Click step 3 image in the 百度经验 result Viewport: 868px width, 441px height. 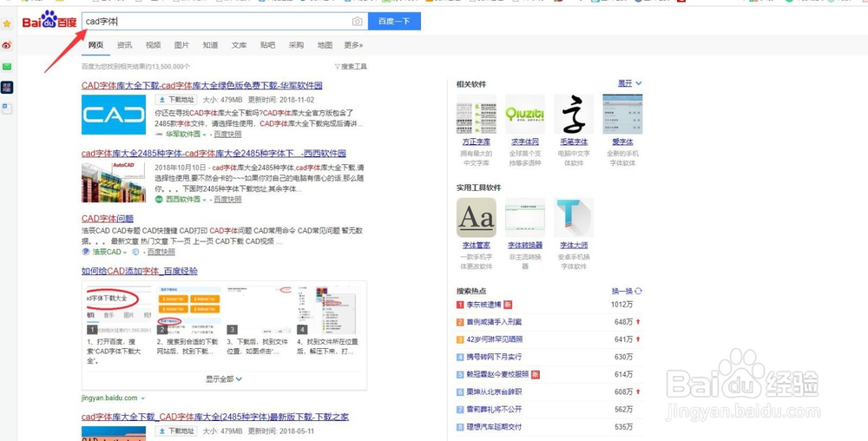pyautogui.click(x=258, y=311)
